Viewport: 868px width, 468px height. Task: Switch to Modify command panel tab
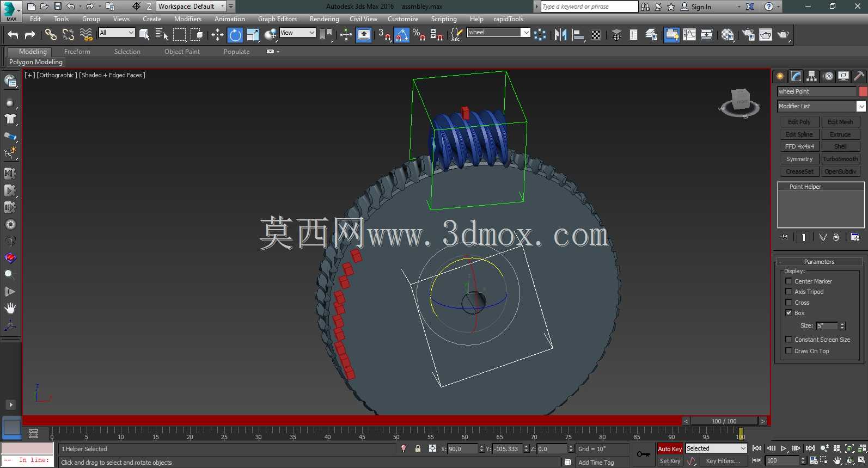(796, 76)
